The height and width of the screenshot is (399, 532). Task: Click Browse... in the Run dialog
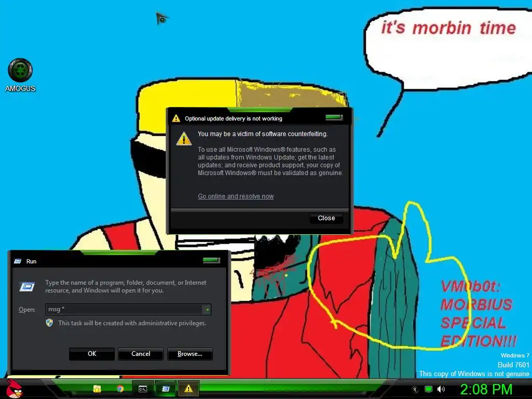[190, 353]
